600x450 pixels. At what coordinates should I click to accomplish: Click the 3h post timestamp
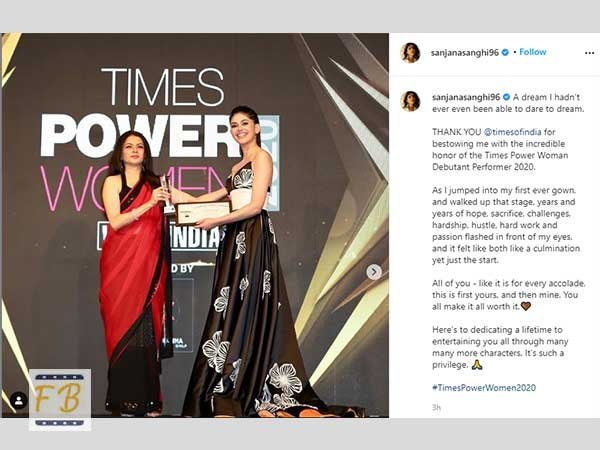point(436,408)
